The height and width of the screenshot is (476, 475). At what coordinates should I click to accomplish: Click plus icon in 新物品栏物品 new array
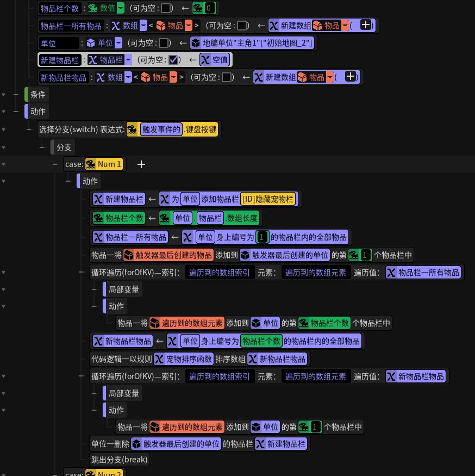tap(351, 77)
